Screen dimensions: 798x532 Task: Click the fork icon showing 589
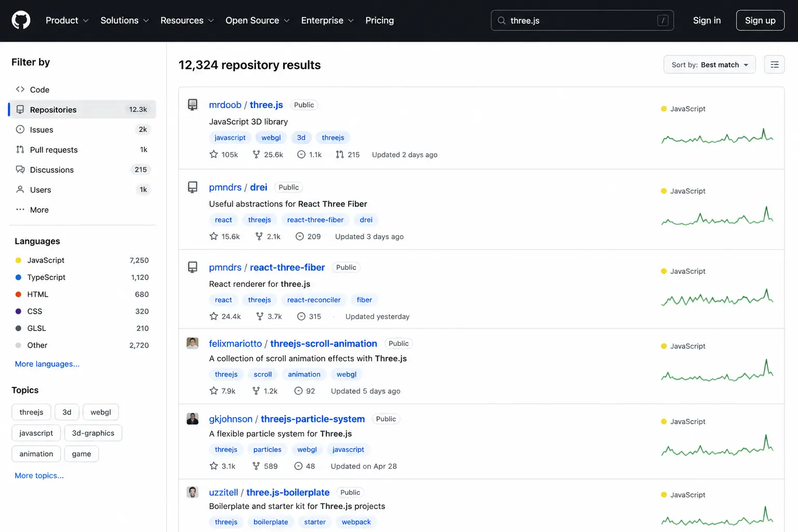click(x=256, y=466)
